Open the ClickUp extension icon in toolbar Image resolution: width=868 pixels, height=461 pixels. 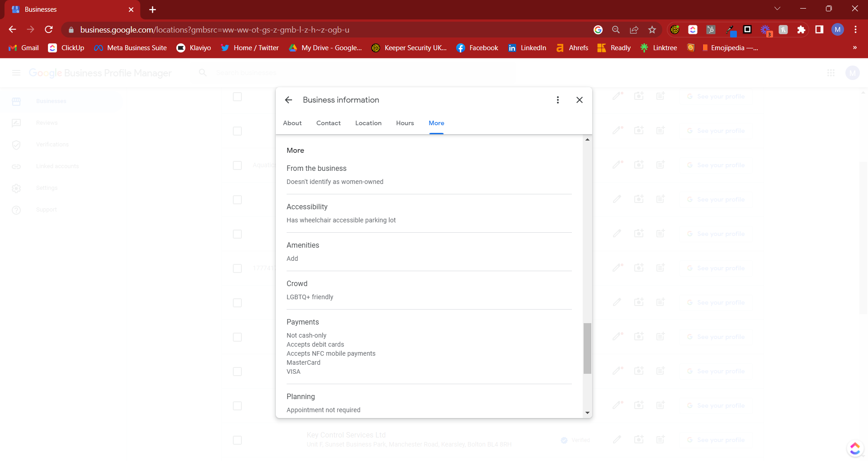pos(693,30)
